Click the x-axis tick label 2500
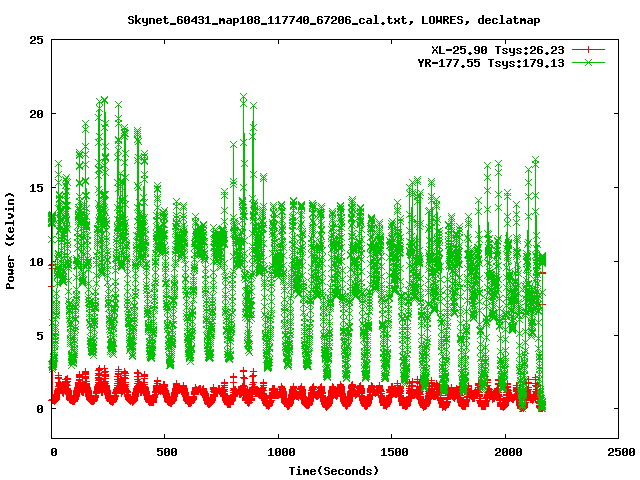Screen dimensions: 640x480 (621, 452)
